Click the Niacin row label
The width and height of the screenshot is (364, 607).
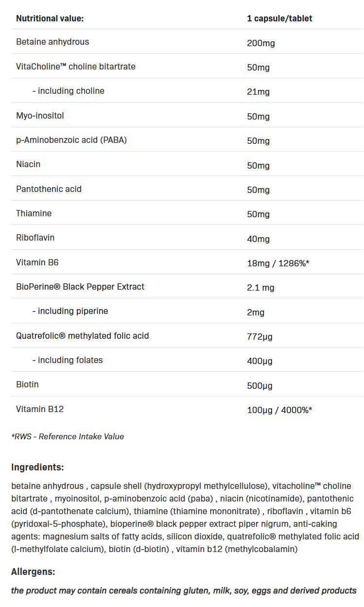28,164
